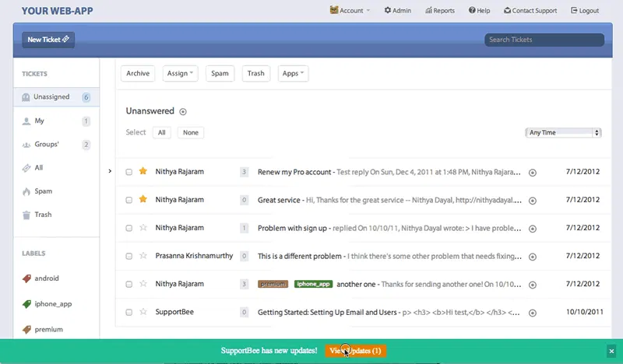Click the None selection button
Screen dimensions: 623x364
(191, 132)
